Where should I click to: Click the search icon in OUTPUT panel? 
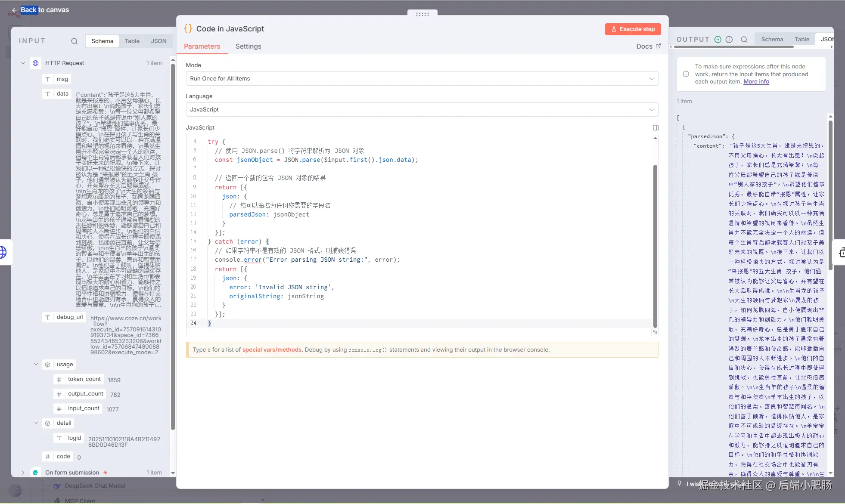coord(744,40)
